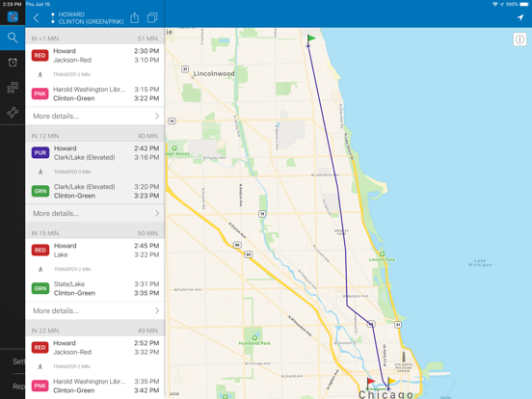The width and height of the screenshot is (532, 399).
Task: Tap the red flag marker near Chicago
Action: 370,384
